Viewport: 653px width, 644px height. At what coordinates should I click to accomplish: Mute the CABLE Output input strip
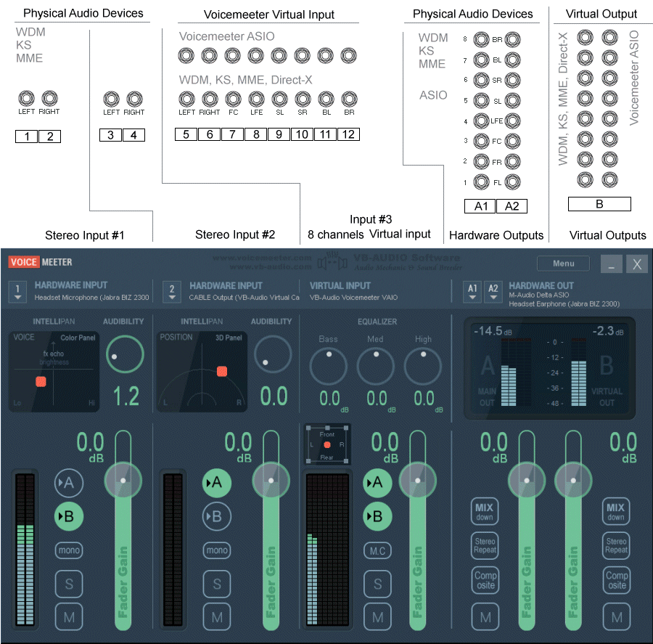216,616
